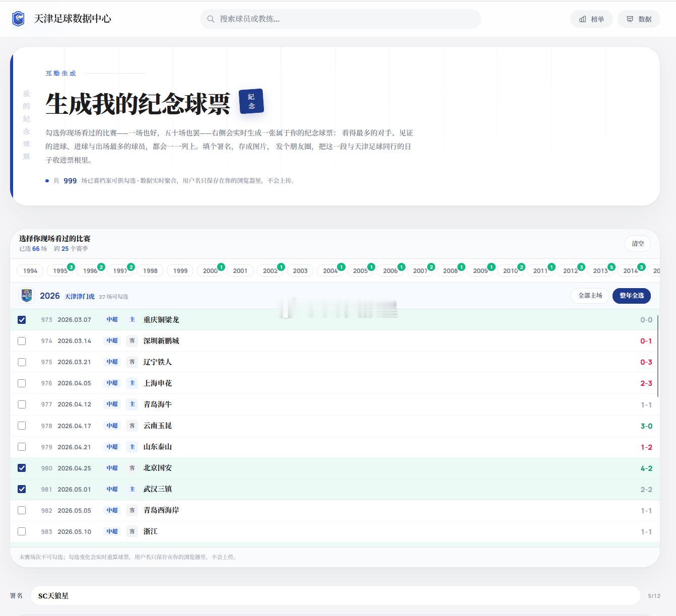
Task: Check match 975 辽宁铁人
Action: (x=22, y=362)
